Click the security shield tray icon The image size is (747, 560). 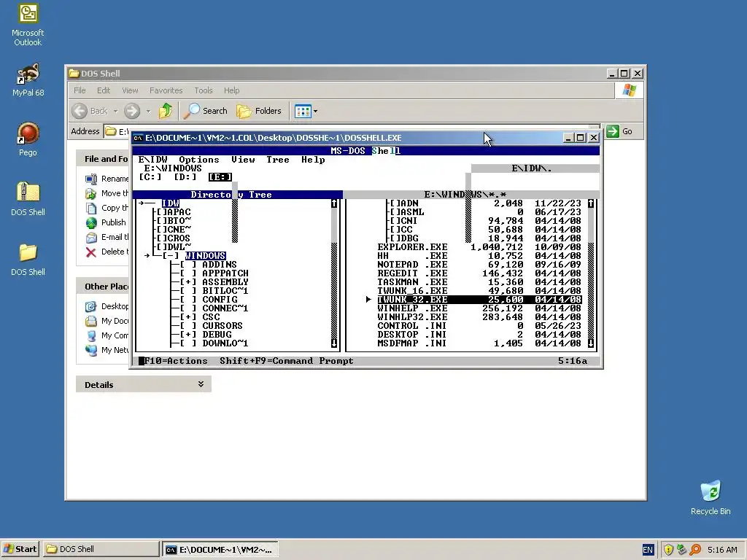tap(668, 550)
